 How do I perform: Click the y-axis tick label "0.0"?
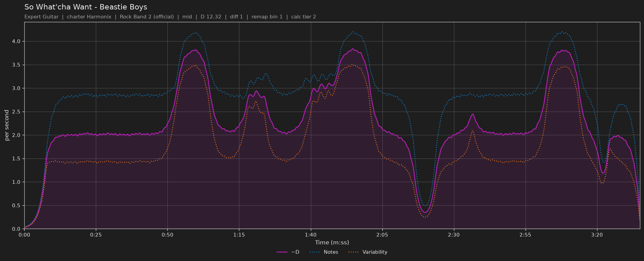coord(16,229)
